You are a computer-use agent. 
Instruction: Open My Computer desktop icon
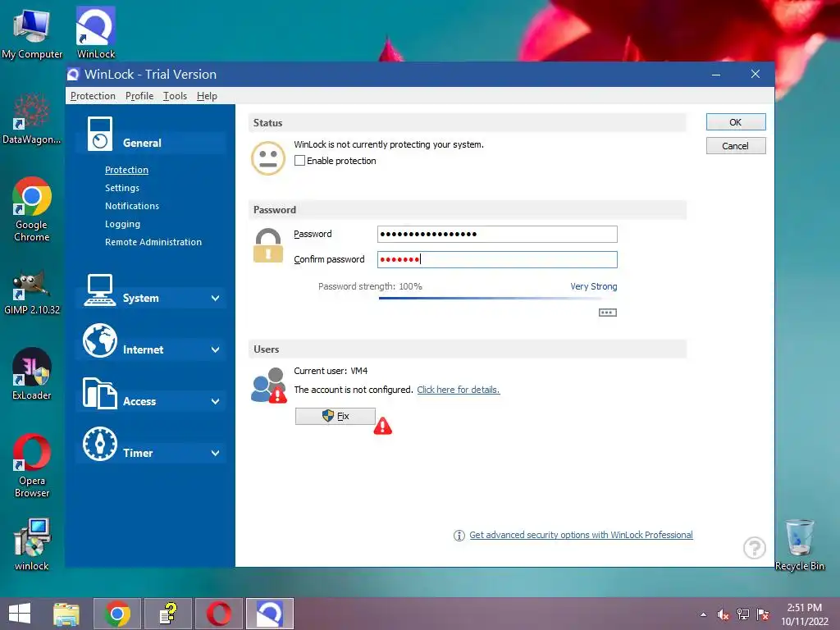pyautogui.click(x=32, y=33)
